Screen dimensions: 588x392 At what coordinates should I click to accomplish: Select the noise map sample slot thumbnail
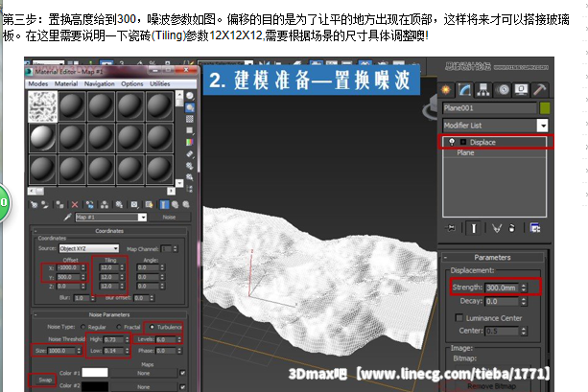43,106
